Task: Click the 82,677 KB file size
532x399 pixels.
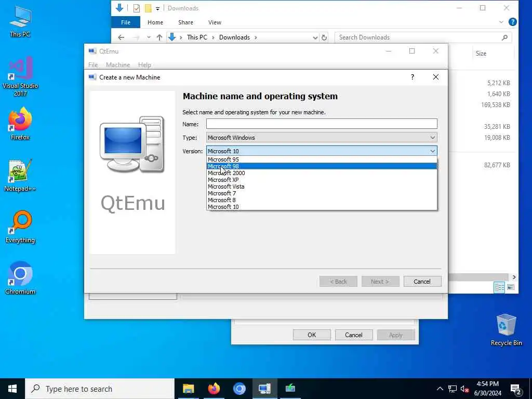Action: point(497,165)
